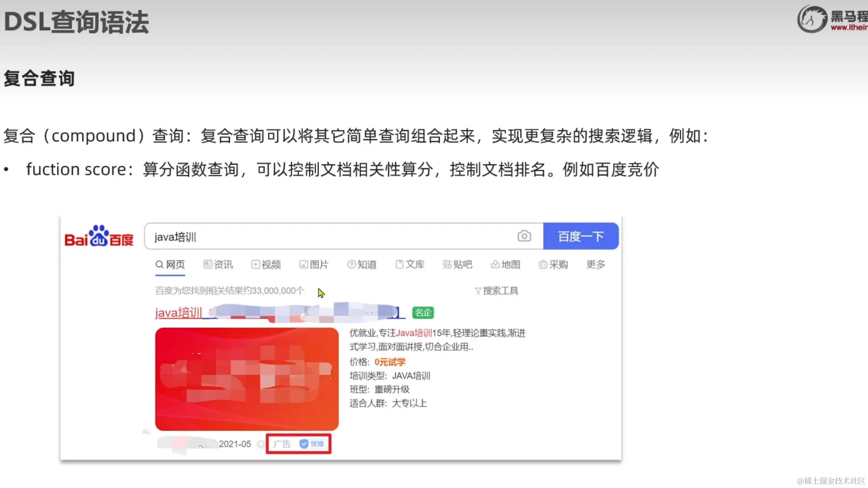The height and width of the screenshot is (488, 868).
Task: Click the camera image-search icon
Action: pos(524,236)
